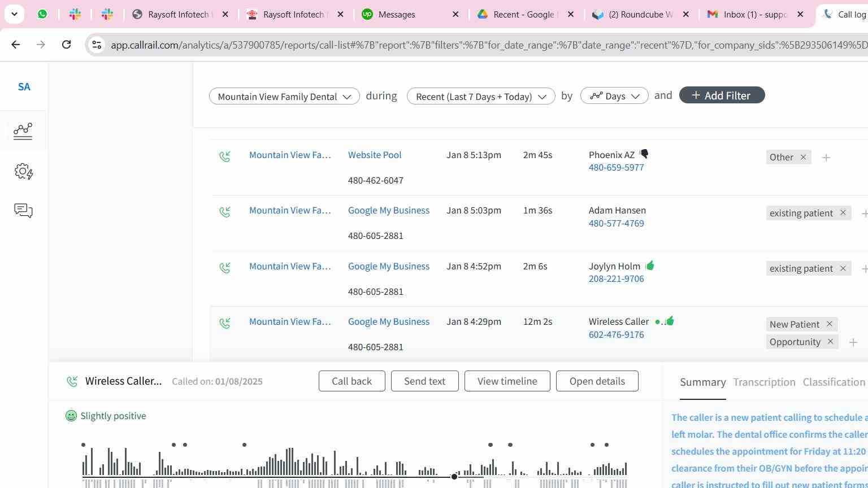
Task: Go back in browser history
Action: click(x=16, y=44)
